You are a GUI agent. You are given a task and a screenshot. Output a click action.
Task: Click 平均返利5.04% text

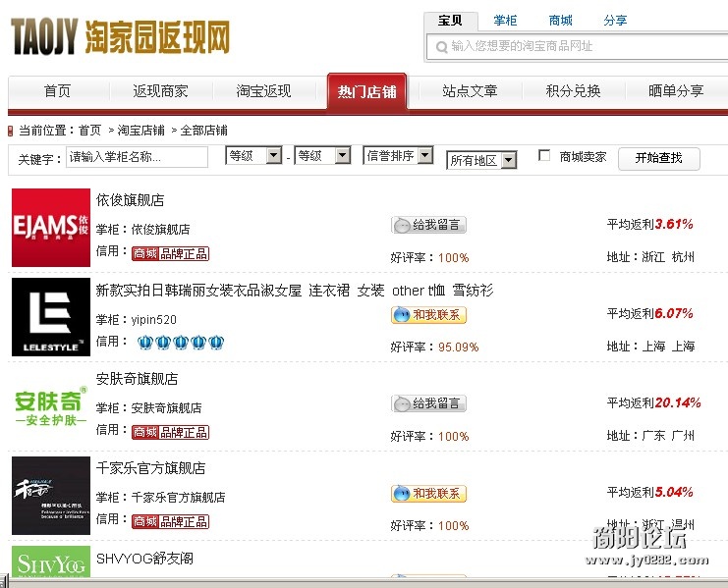click(650, 493)
